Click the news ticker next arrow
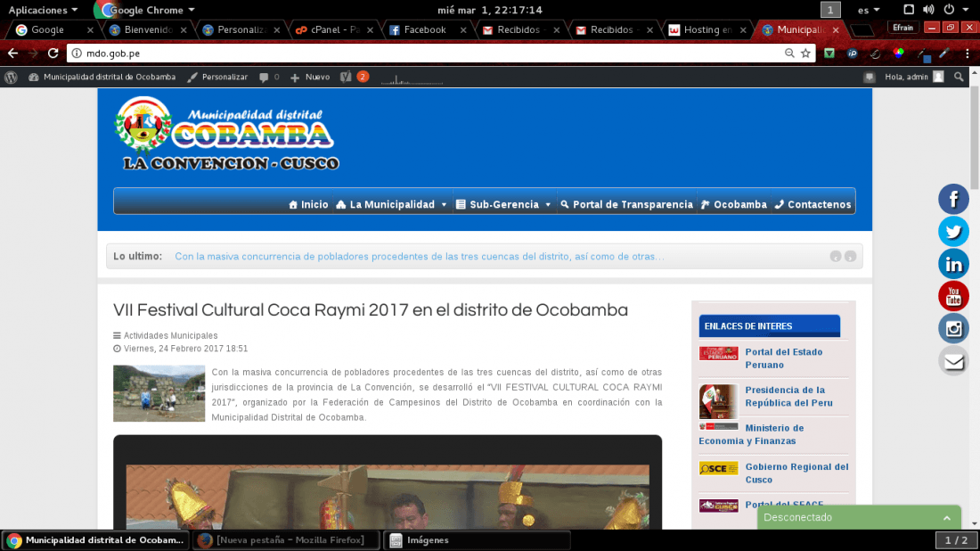This screenshot has width=980, height=551. click(851, 257)
